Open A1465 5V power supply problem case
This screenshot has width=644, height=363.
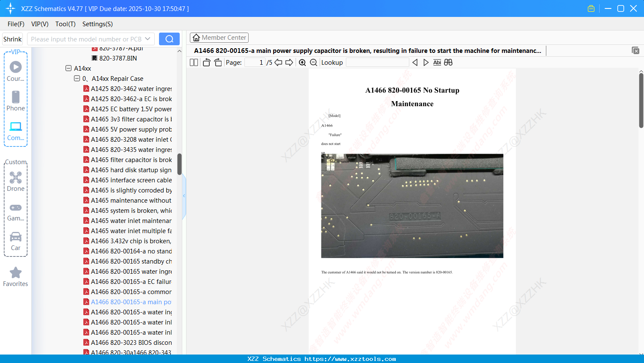[128, 129]
